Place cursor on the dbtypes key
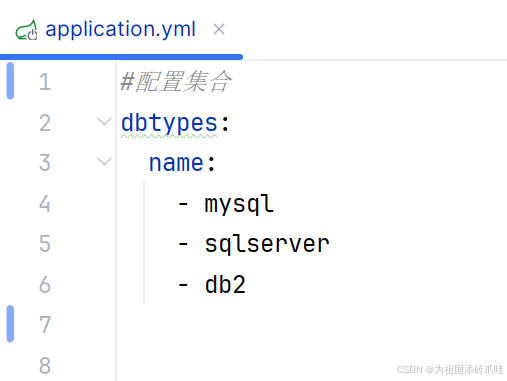The width and height of the screenshot is (507, 381). click(x=169, y=124)
